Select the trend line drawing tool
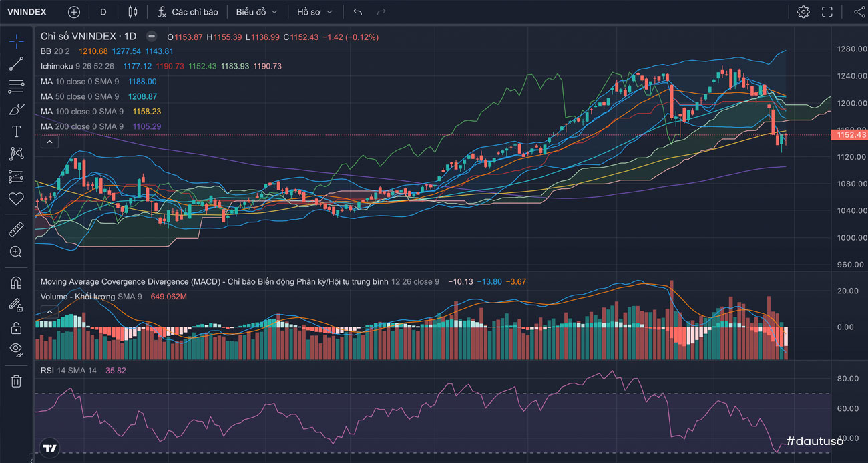868x463 pixels. point(16,63)
